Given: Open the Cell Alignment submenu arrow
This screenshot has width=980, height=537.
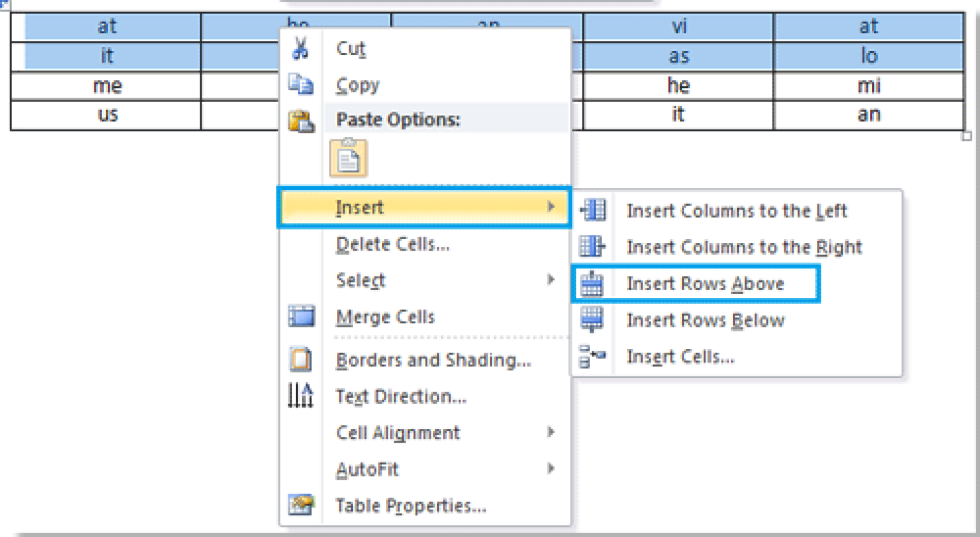Looking at the screenshot, I should pyautogui.click(x=551, y=432).
